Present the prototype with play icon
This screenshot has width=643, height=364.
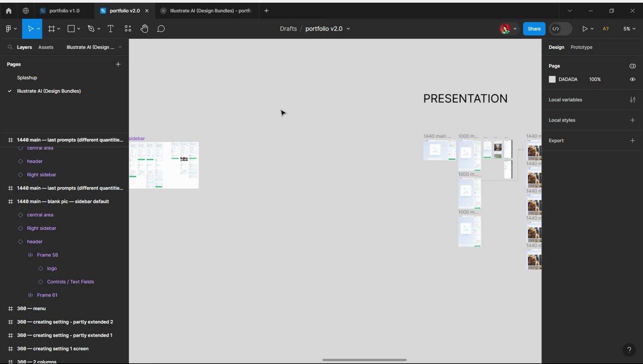coord(585,29)
